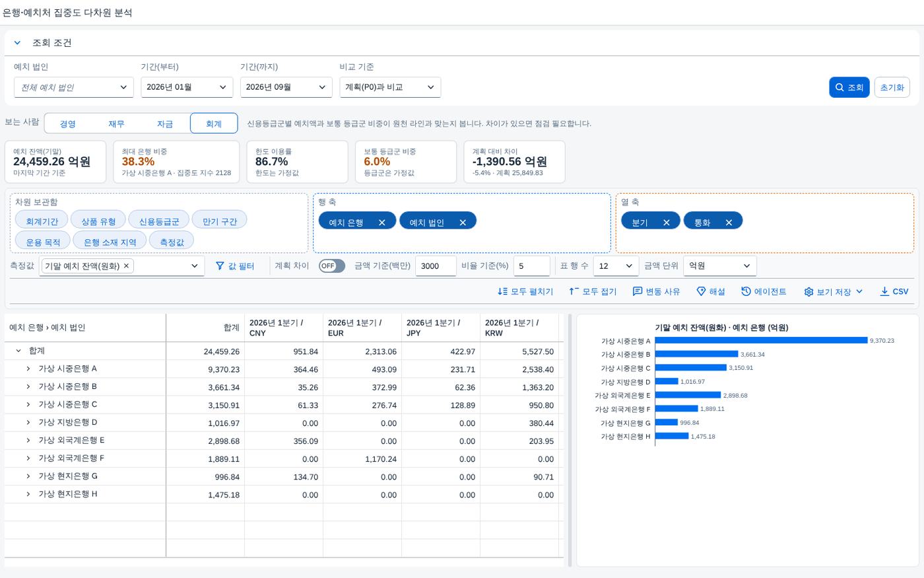Collapse the 조회 조건 panel
Image resolution: width=924 pixels, height=578 pixels.
(17, 43)
